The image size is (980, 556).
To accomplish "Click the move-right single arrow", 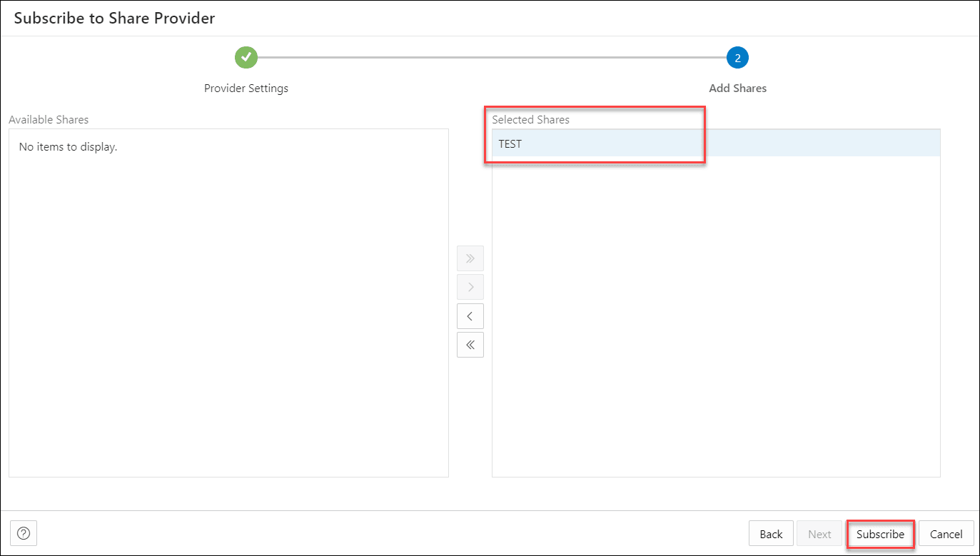I will (470, 287).
